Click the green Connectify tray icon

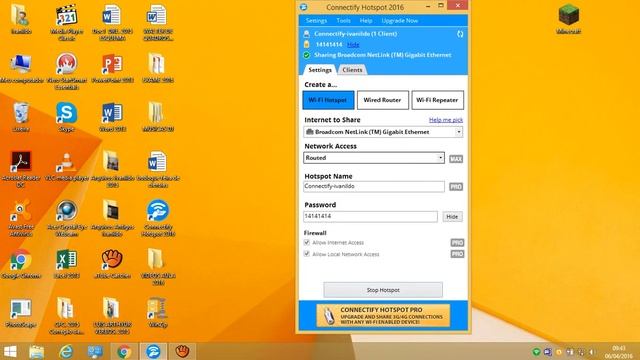(536, 352)
